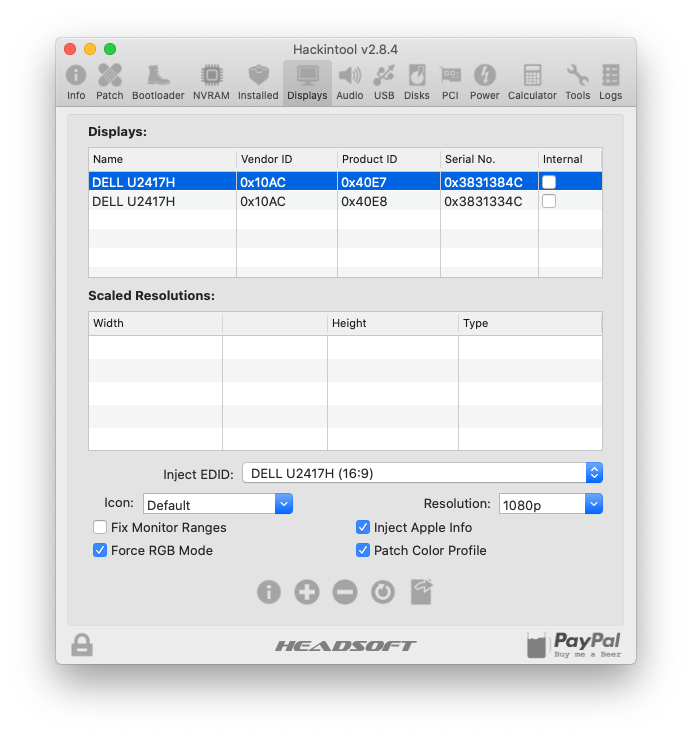The height and width of the screenshot is (738, 692).
Task: Click the refresh displays icon
Action: (383, 592)
